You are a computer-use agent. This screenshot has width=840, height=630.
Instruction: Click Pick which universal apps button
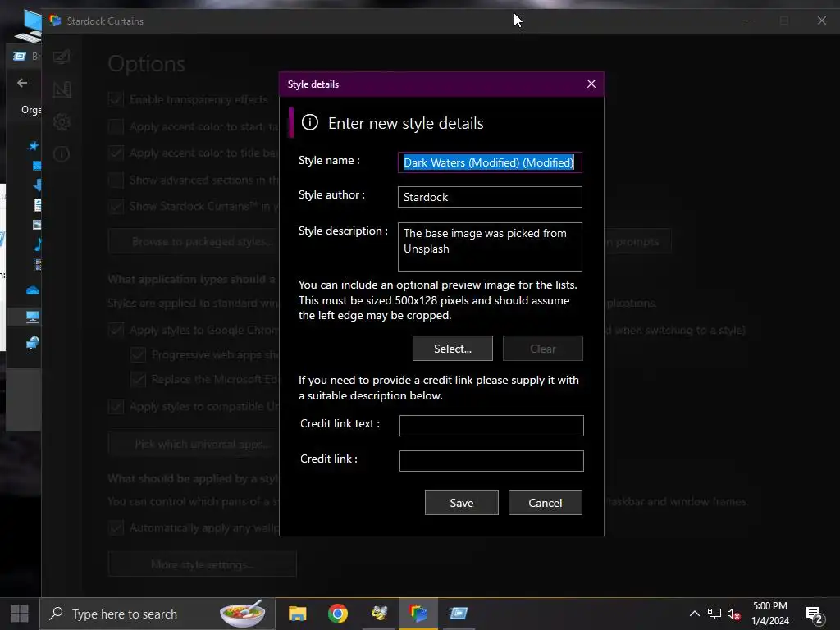click(194, 444)
